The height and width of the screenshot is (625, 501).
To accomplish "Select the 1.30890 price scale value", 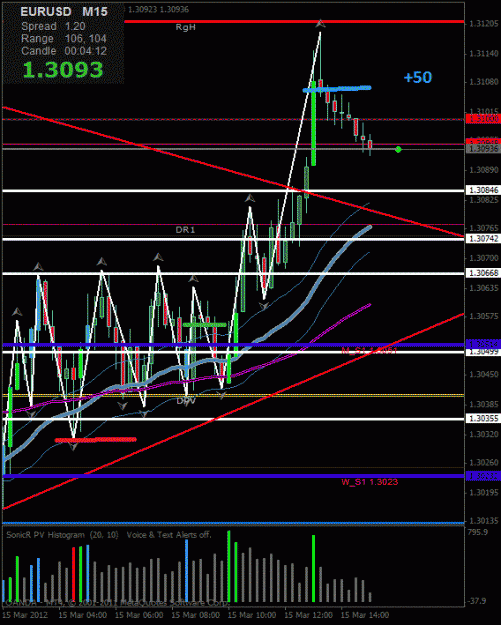I will click(x=483, y=170).
